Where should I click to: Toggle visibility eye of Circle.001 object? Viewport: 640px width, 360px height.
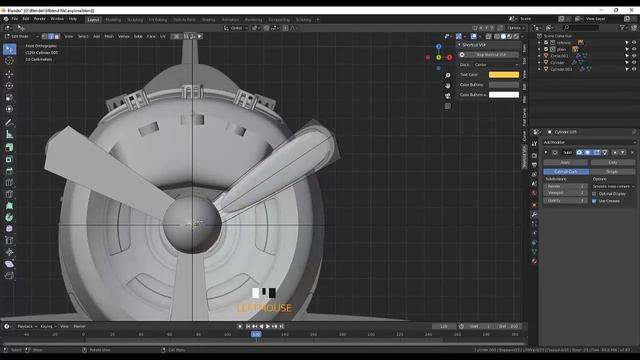(x=634, y=56)
